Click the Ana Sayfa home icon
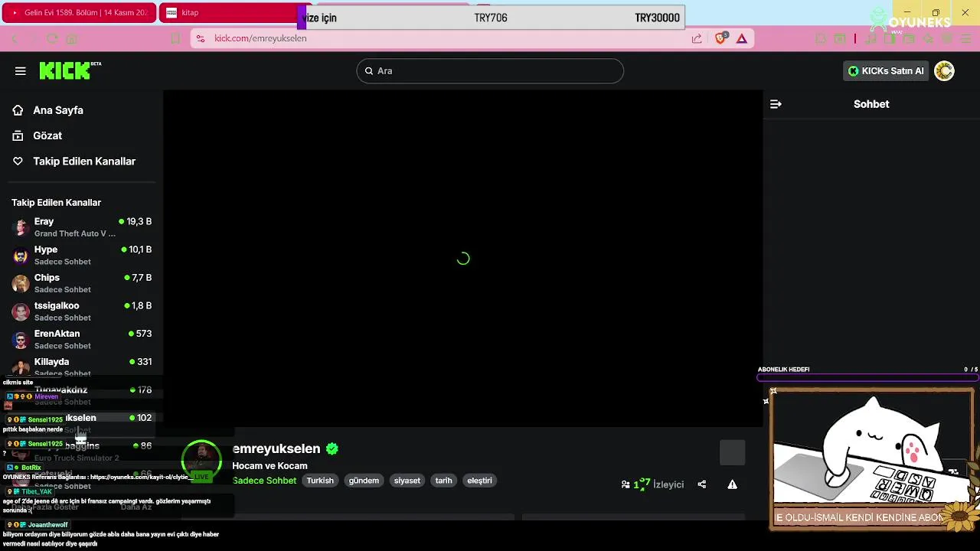 coord(18,110)
